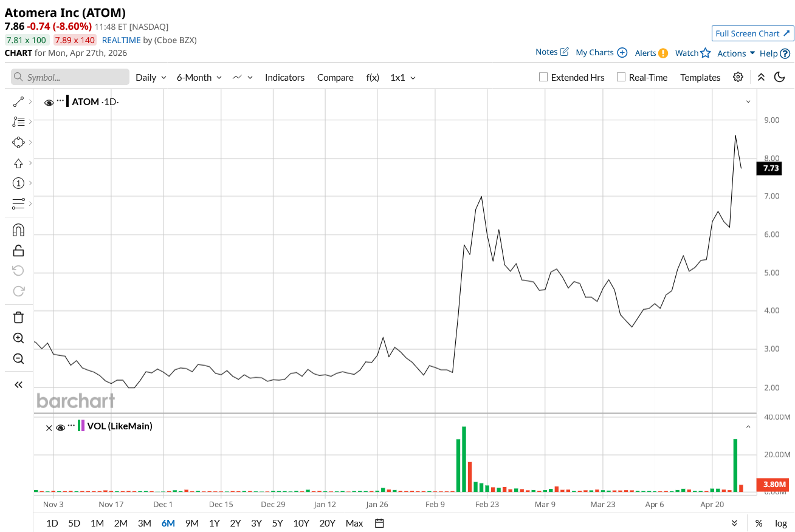This screenshot has width=795, height=532.
Task: Toggle percent scale on the chart
Action: 759,523
